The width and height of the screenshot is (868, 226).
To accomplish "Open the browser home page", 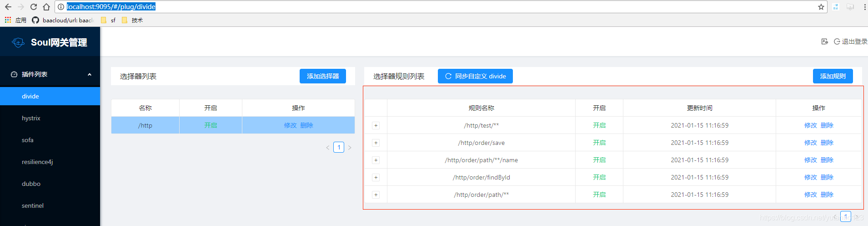I will tap(46, 7).
